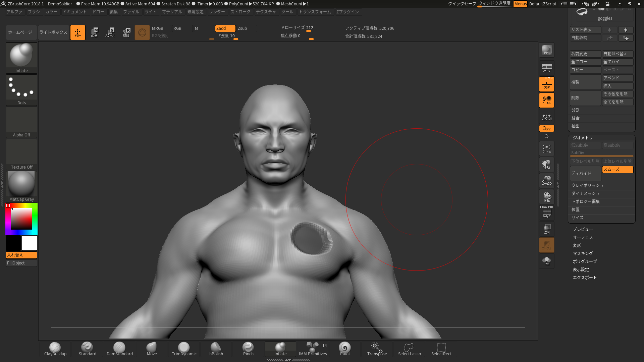Select the DamStandard brush
644x362 pixels.
119,349
